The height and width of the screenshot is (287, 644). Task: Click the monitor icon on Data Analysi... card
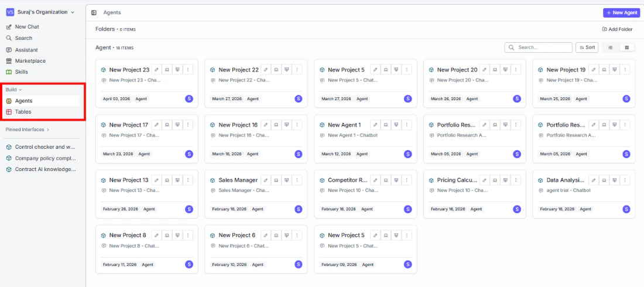[x=614, y=180]
